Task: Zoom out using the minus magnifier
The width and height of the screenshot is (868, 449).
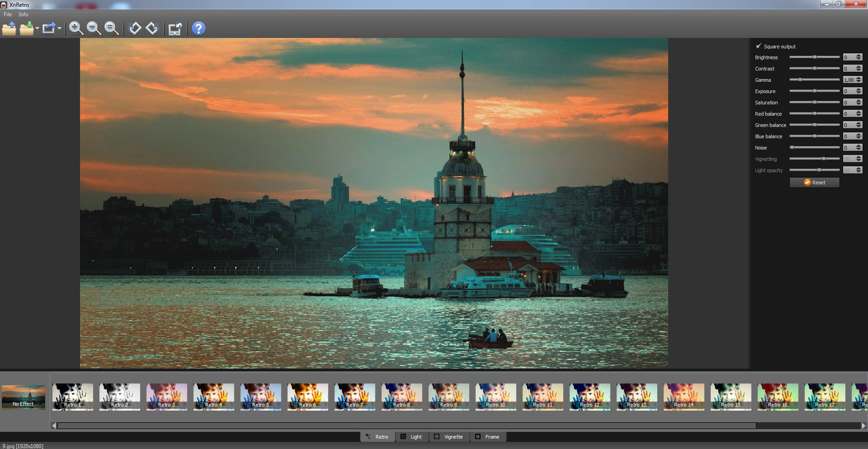Action: coord(94,28)
